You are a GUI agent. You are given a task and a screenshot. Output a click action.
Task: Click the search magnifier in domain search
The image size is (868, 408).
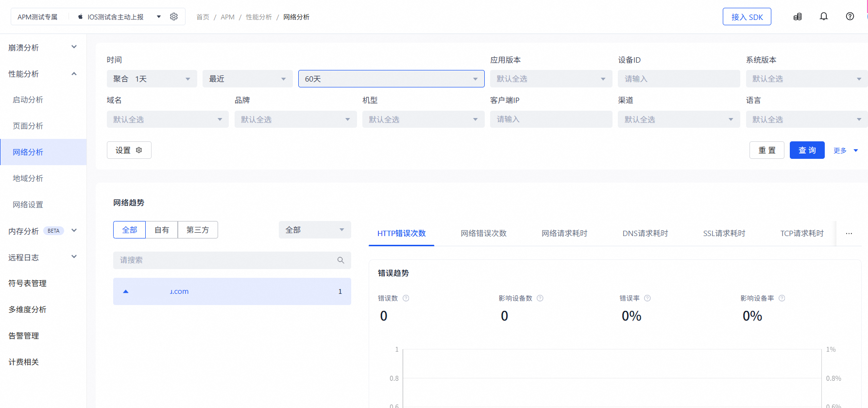pyautogui.click(x=341, y=260)
